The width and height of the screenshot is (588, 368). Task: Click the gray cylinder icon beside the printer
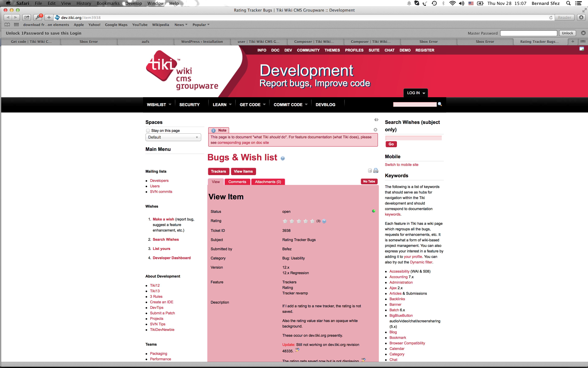pyautogui.click(x=370, y=171)
